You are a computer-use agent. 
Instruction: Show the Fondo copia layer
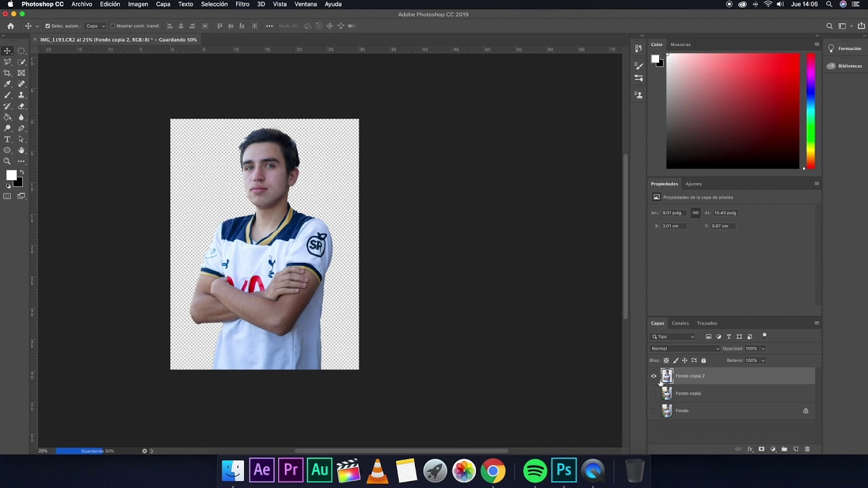tap(654, 393)
